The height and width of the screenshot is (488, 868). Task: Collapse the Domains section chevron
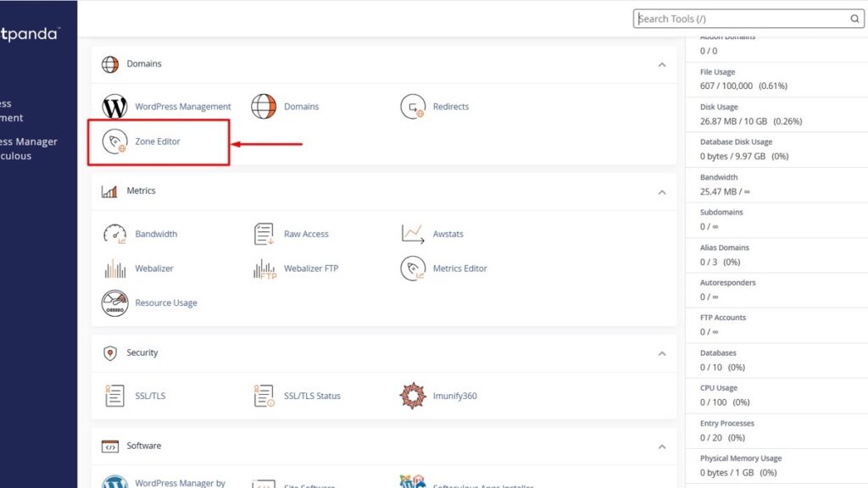662,64
